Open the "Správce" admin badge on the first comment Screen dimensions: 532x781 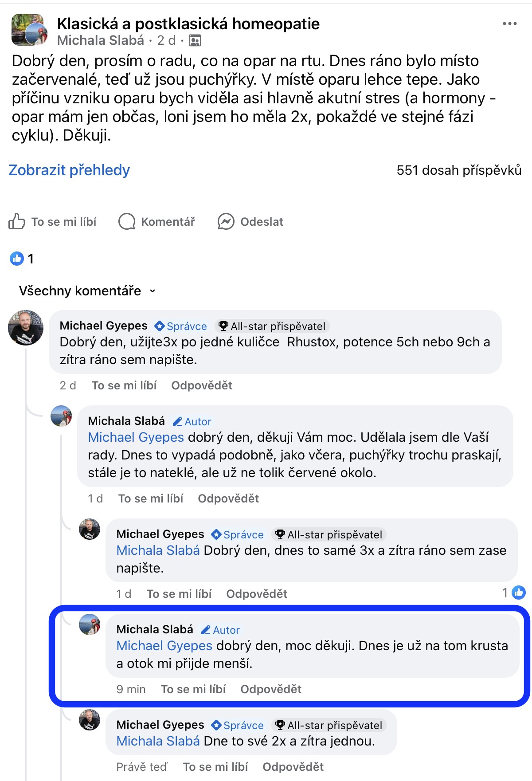click(181, 326)
